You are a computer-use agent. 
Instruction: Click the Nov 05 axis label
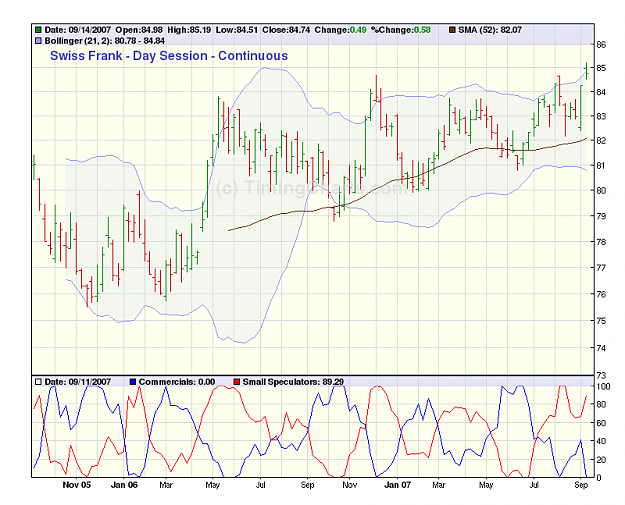(x=77, y=485)
